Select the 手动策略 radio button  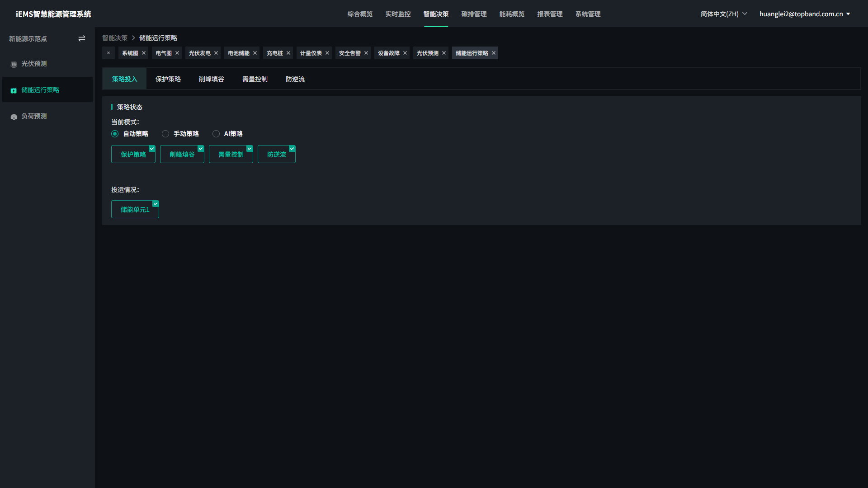click(x=165, y=134)
